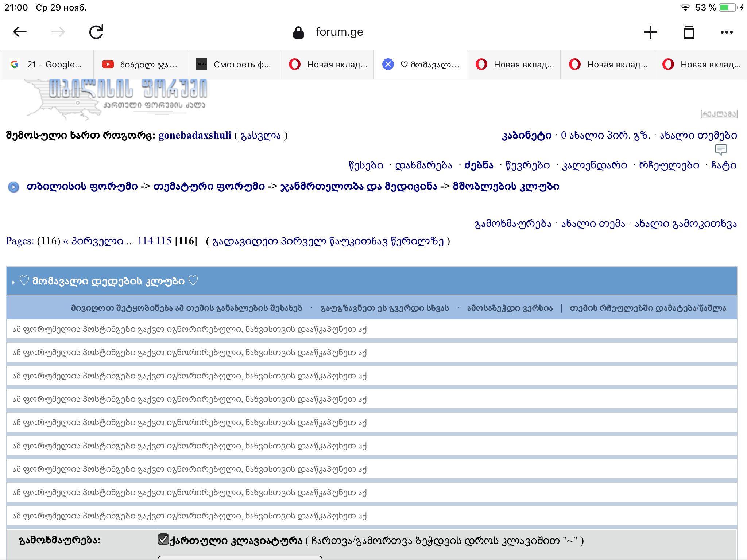The height and width of the screenshot is (560, 747).
Task: Open ამოსაბეჭდი ვერსია print version
Action: point(510,308)
